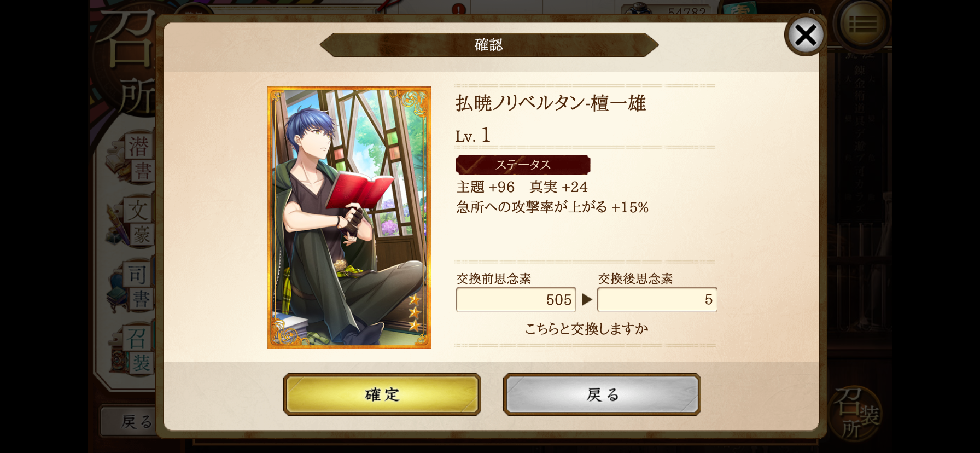
Task: Click the 召装所 emblem icon bottom right
Action: (x=856, y=411)
